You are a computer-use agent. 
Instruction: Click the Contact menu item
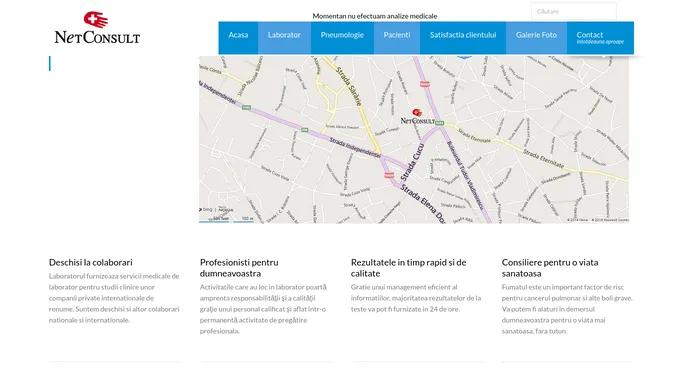pos(600,38)
